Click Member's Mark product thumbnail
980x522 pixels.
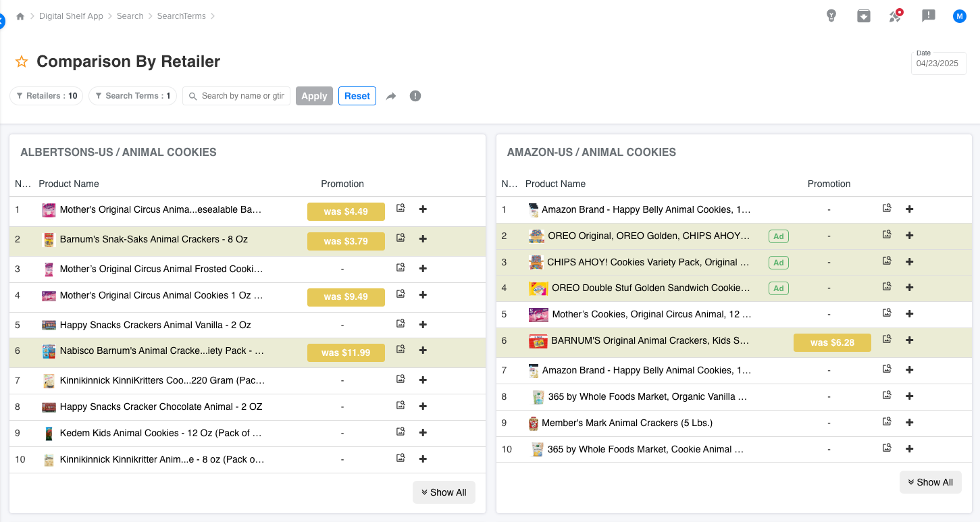534,423
